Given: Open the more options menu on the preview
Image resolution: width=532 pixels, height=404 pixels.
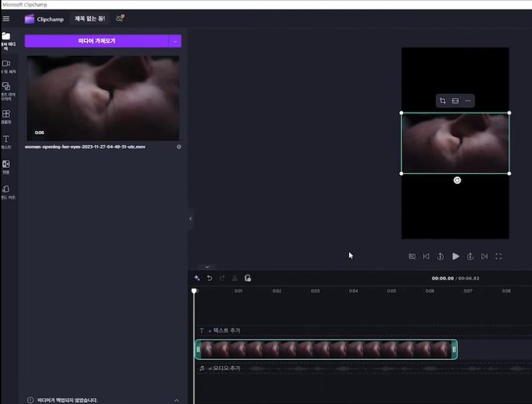Looking at the screenshot, I should point(468,100).
